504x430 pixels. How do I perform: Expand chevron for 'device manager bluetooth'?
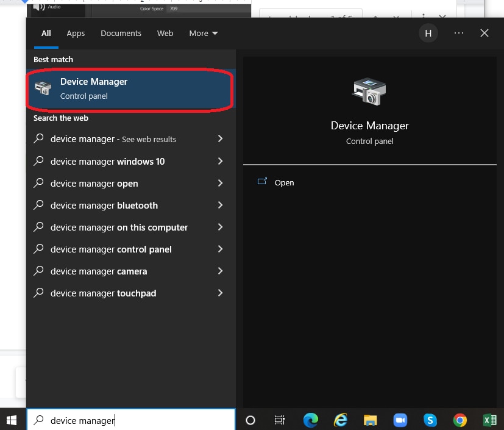[x=220, y=205]
